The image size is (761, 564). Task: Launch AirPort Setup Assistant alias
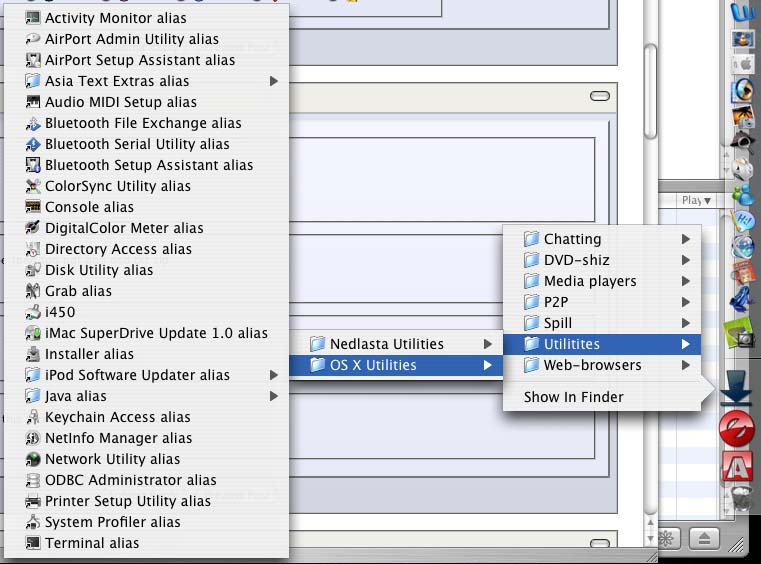click(x=147, y=60)
